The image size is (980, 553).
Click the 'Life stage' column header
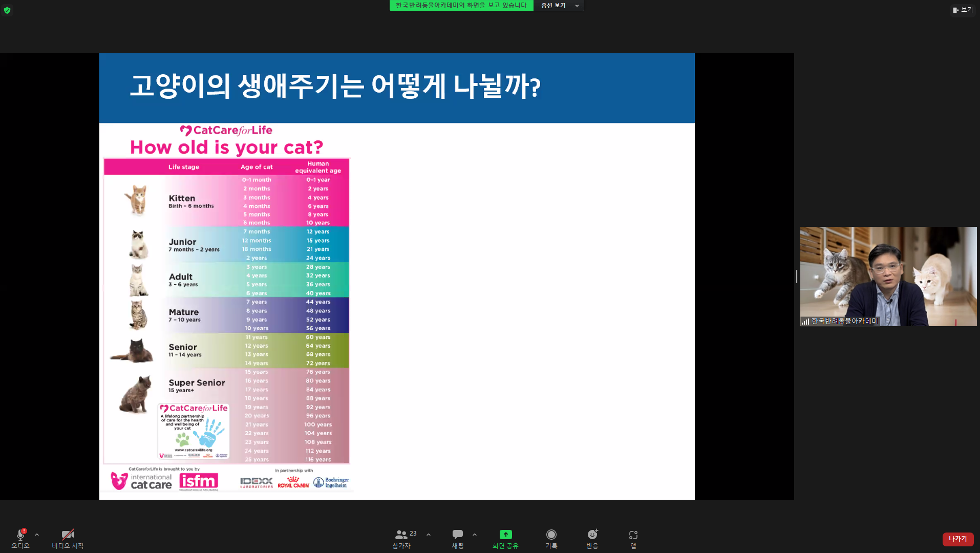click(184, 167)
